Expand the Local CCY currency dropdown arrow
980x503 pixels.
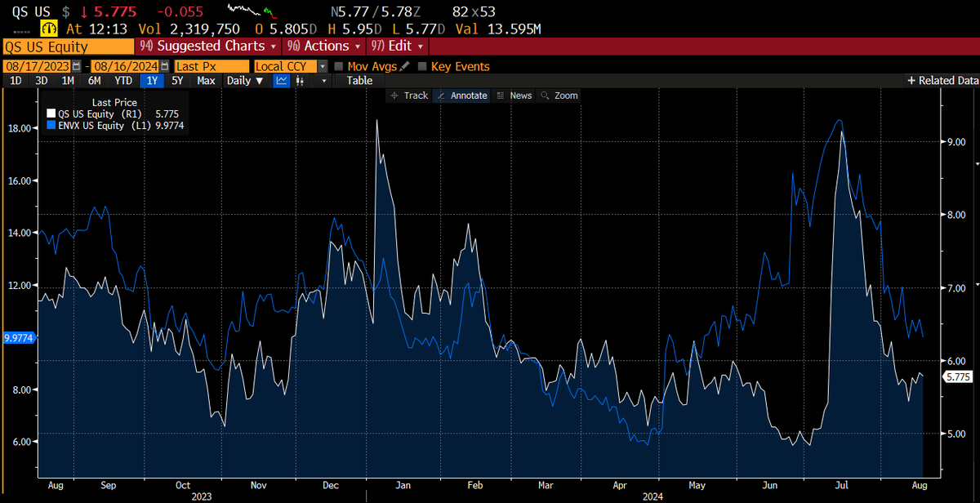point(323,66)
